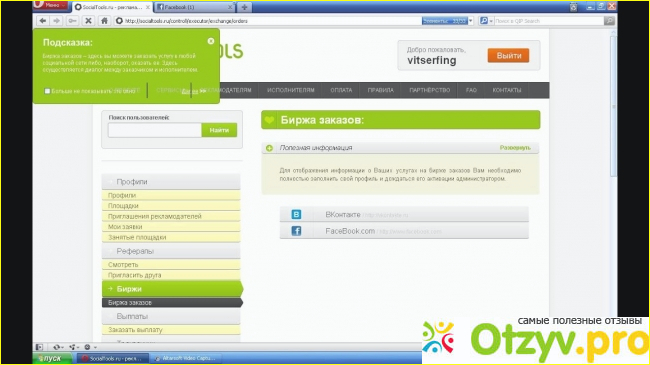Viewport: 650px width, 365px height.
Task: Switch to the Facebook (1) tab
Action: click(x=194, y=7)
